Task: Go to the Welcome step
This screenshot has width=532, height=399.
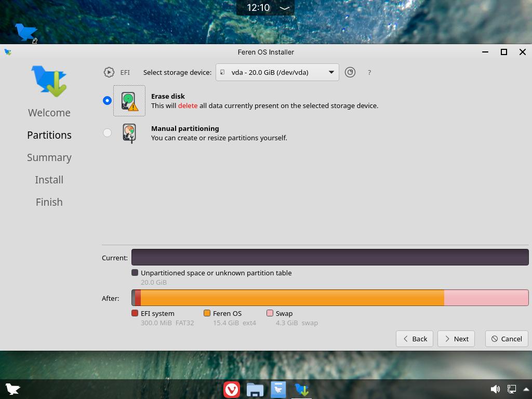Action: click(x=49, y=113)
